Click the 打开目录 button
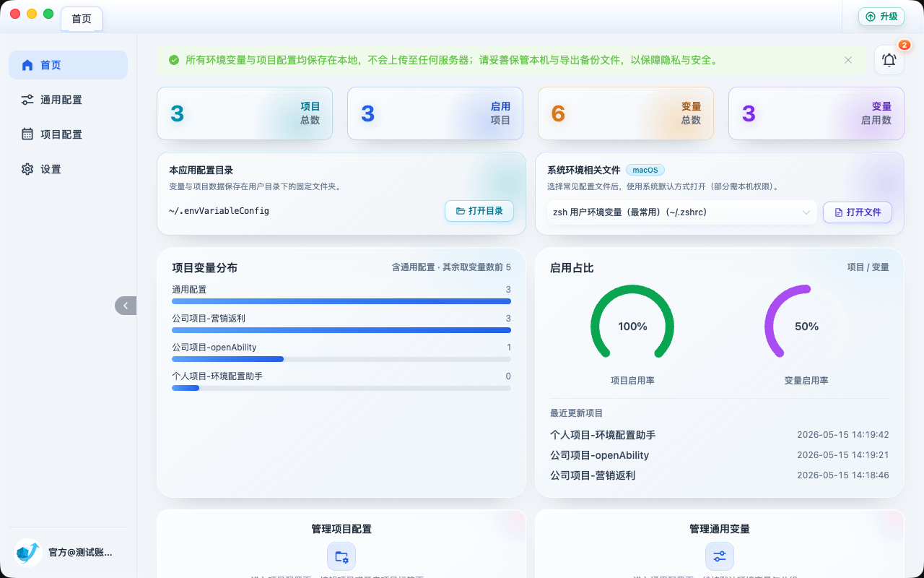This screenshot has height=578, width=924. coord(479,211)
